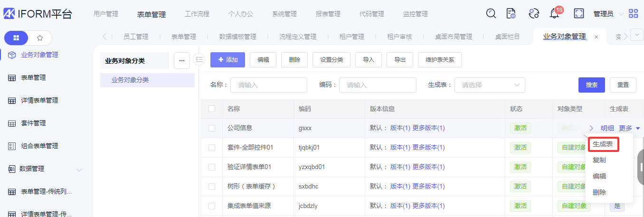Open the notification bell with badge 18
The image size is (644, 217).
tap(554, 14)
